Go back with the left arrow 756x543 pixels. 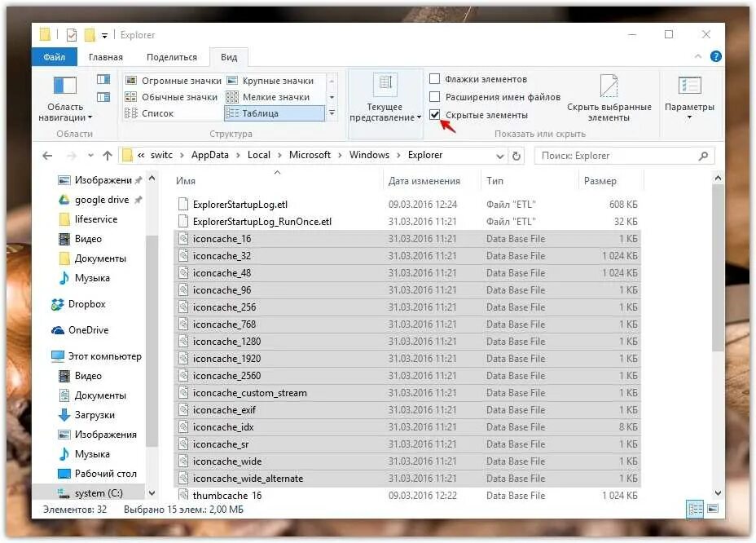tap(47, 156)
